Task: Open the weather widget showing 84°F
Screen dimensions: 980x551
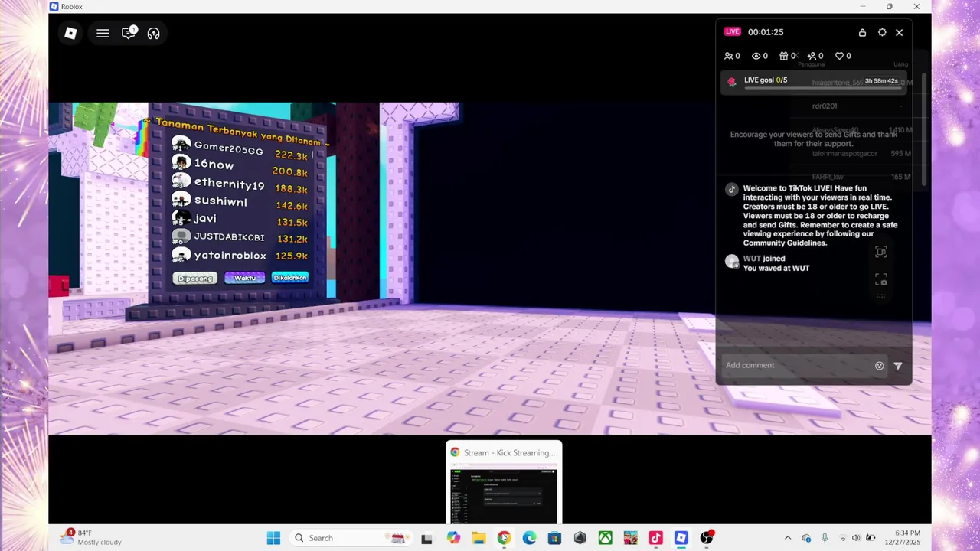Action: pos(92,537)
